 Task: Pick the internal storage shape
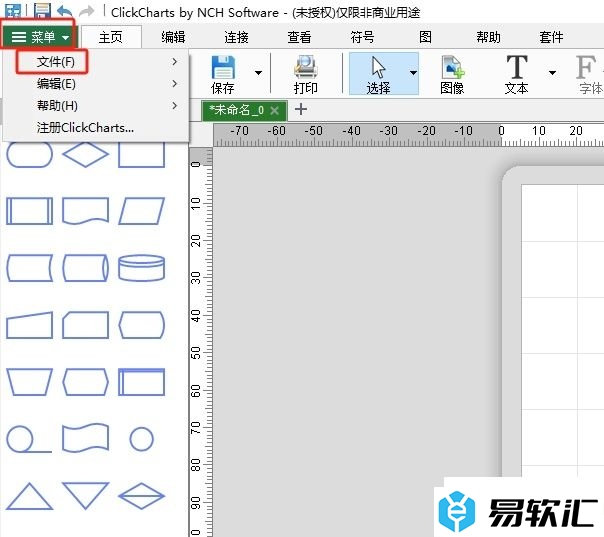click(x=141, y=382)
